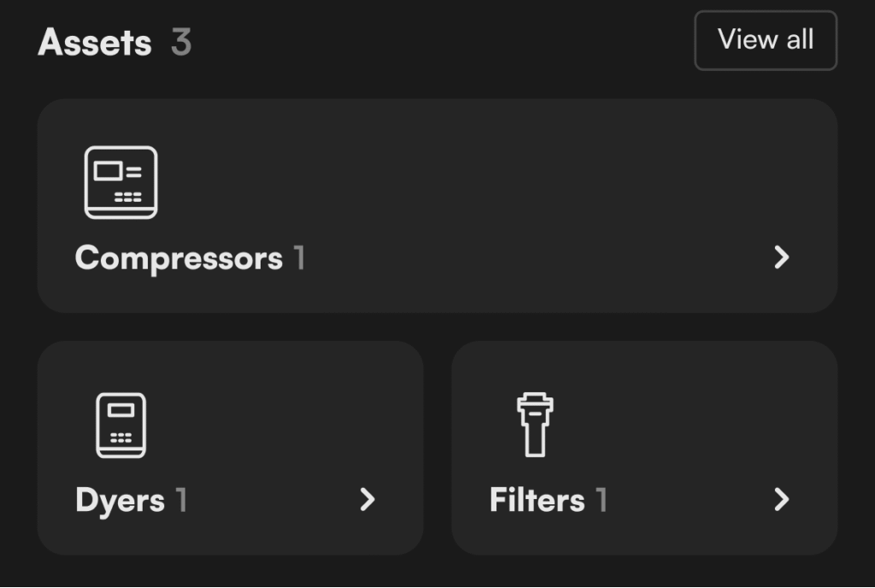Screen dimensions: 875x588
Task: Expand Compressors with its right chevron
Action: coord(781,257)
